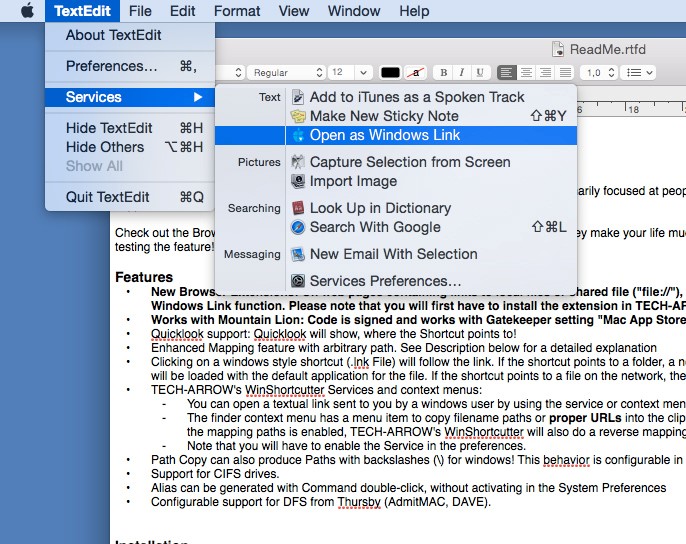Center align text
686x544 pixels.
(x=526, y=72)
